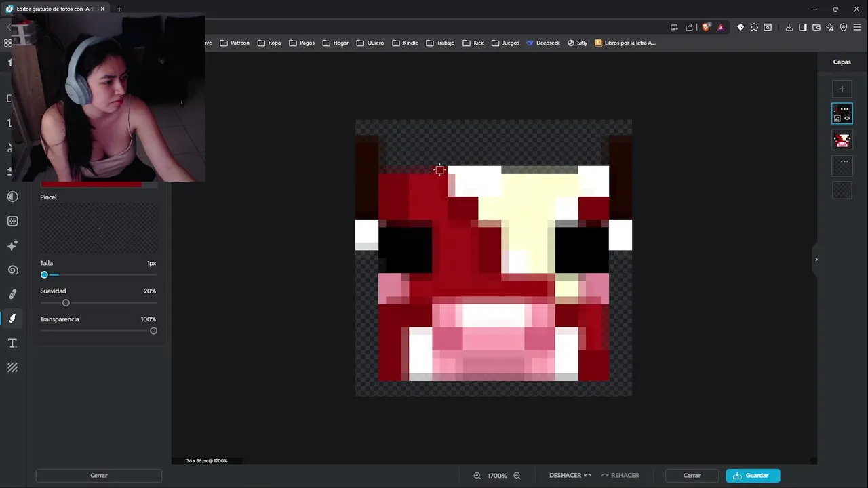868x488 pixels.
Task: Select the brush drawing tool
Action: coord(12,319)
